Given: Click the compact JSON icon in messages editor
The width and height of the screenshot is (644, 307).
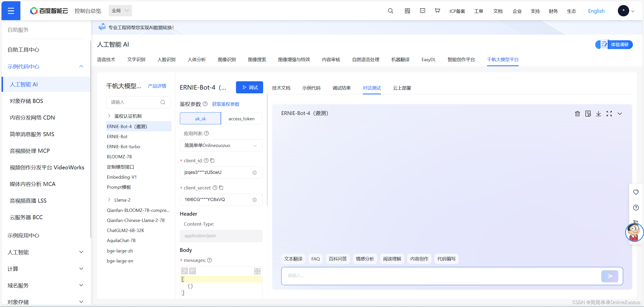Looking at the screenshot, I should click(192, 271).
